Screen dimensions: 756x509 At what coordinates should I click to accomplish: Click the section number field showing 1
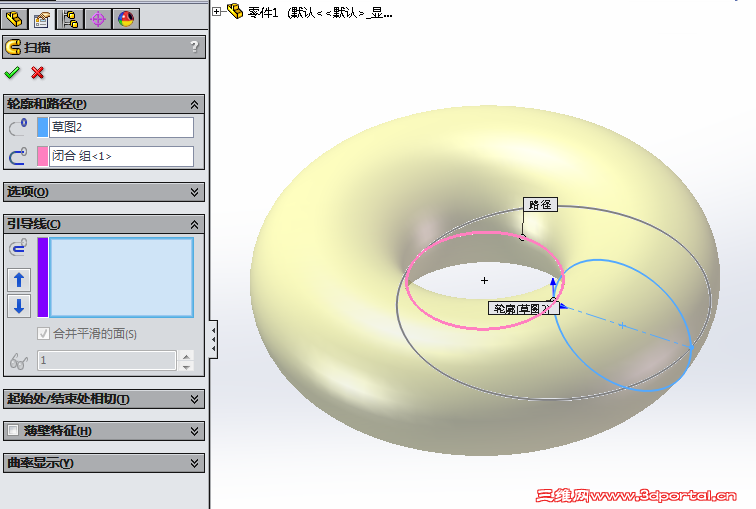click(107, 360)
